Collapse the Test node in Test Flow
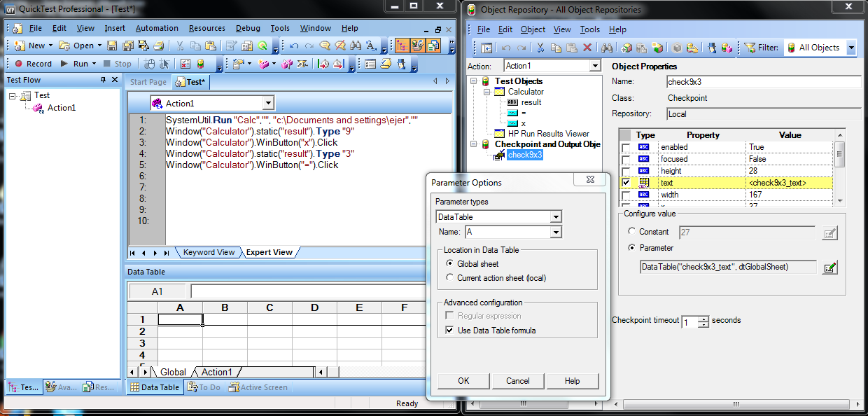The height and width of the screenshot is (416, 868). [13, 95]
